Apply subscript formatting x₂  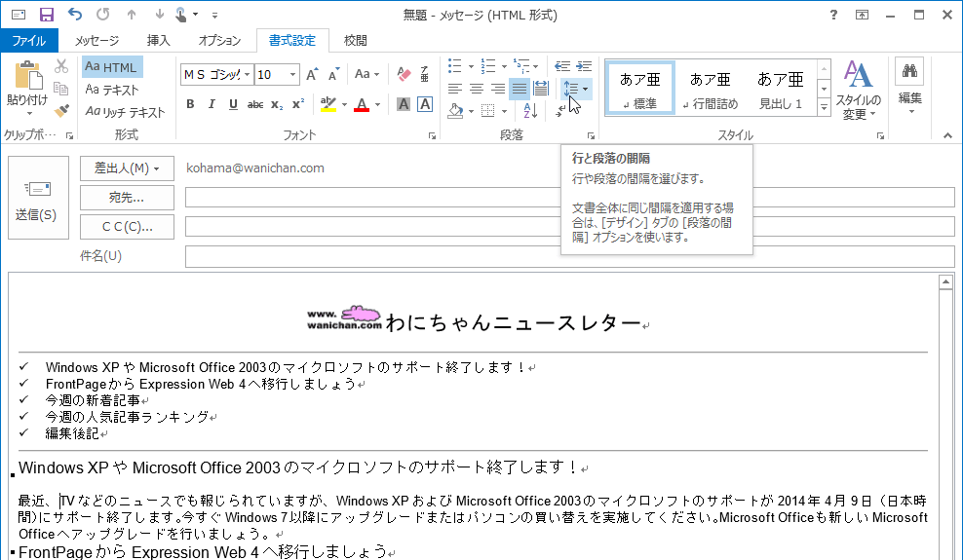point(277,105)
